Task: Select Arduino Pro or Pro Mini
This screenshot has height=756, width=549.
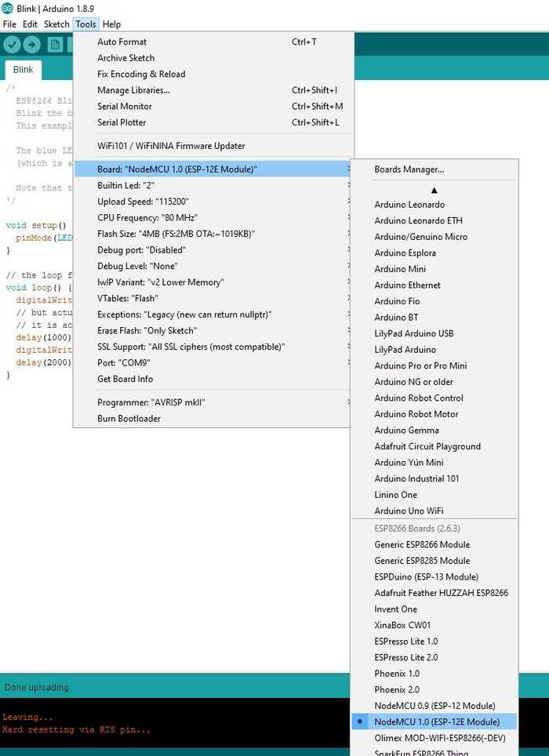Action: click(434, 366)
